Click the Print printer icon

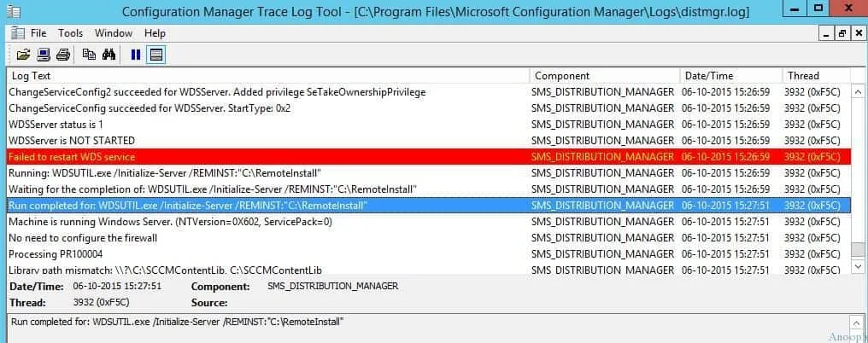pyautogui.click(x=62, y=55)
